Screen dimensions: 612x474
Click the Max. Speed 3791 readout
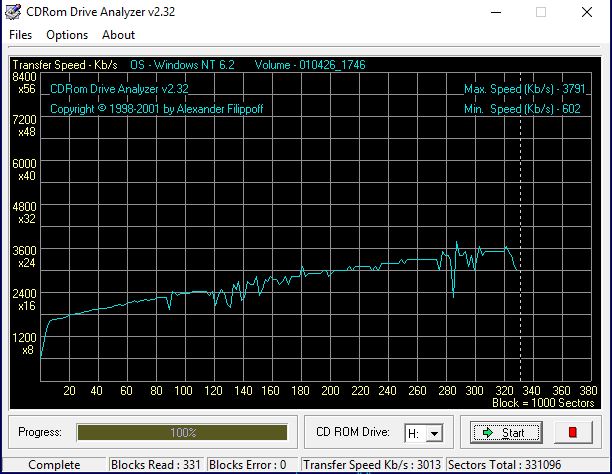(522, 89)
